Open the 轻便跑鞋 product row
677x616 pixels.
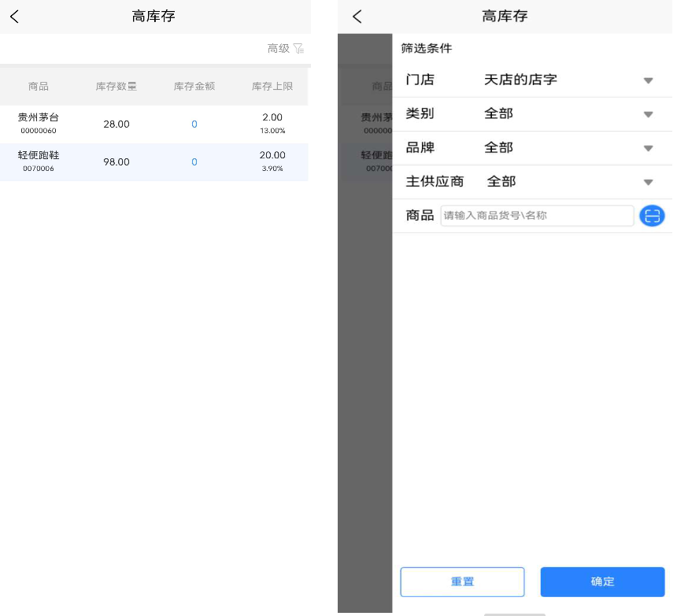coord(154,162)
